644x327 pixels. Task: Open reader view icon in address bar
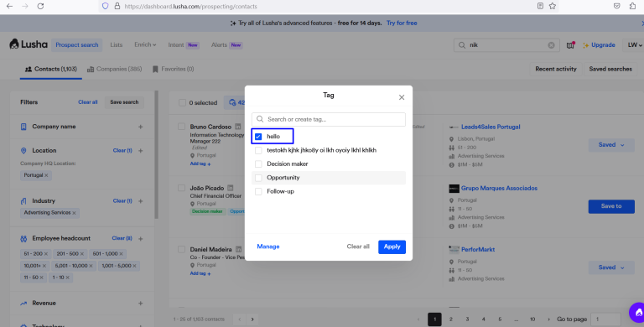coord(540,6)
